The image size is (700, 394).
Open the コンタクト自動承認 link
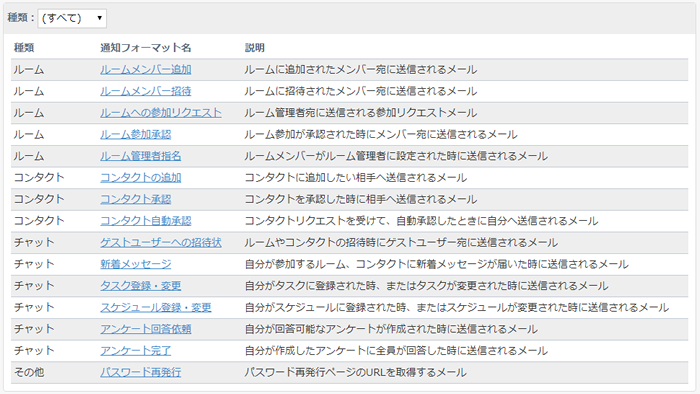pyautogui.click(x=146, y=221)
